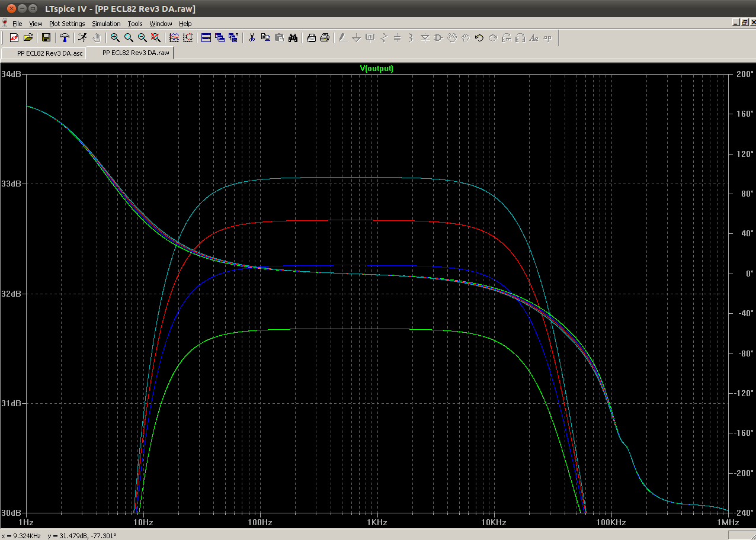The image size is (756, 540).
Task: Click the Print Setup icon
Action: [311, 38]
